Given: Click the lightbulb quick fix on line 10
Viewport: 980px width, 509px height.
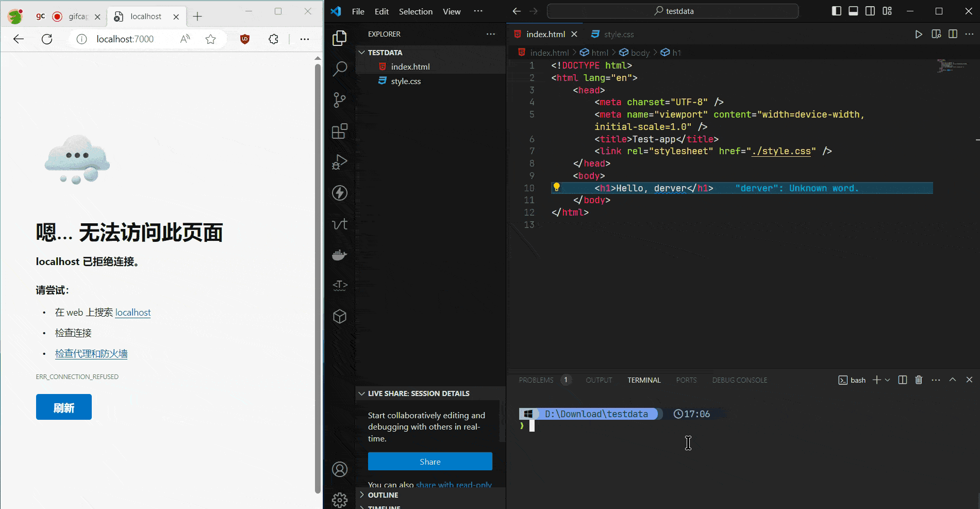Looking at the screenshot, I should click(x=556, y=187).
